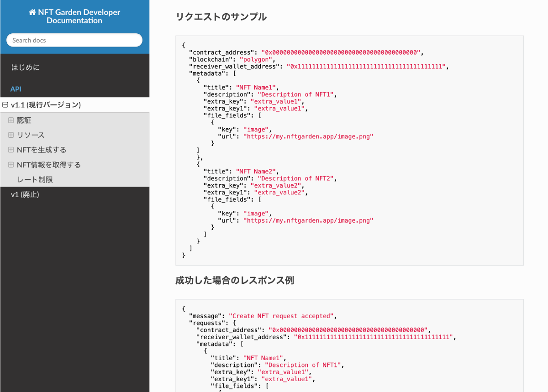This screenshot has width=548, height=392.
Task: Open the NFTを生成する page
Action: click(42, 150)
